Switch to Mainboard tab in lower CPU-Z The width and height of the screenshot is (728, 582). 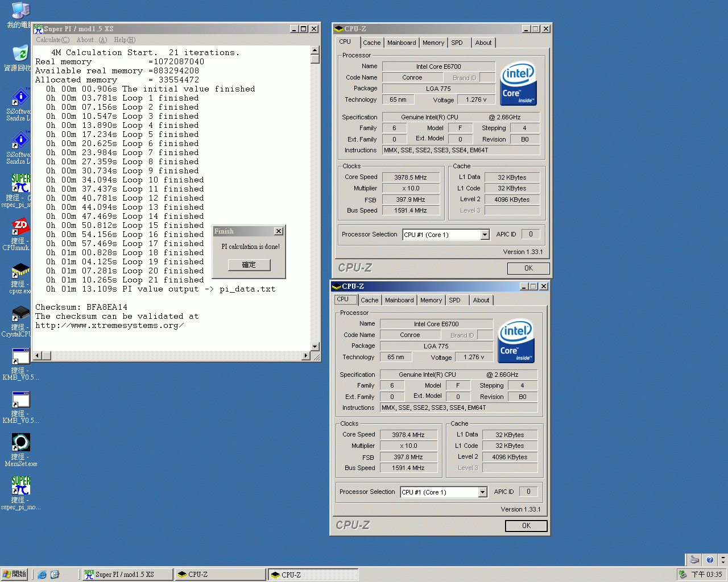[x=399, y=300]
